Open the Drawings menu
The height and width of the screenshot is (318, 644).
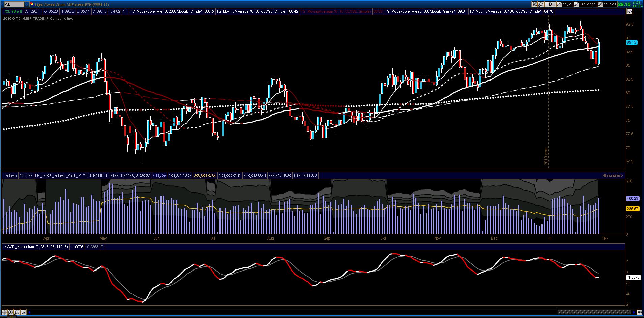pos(585,4)
